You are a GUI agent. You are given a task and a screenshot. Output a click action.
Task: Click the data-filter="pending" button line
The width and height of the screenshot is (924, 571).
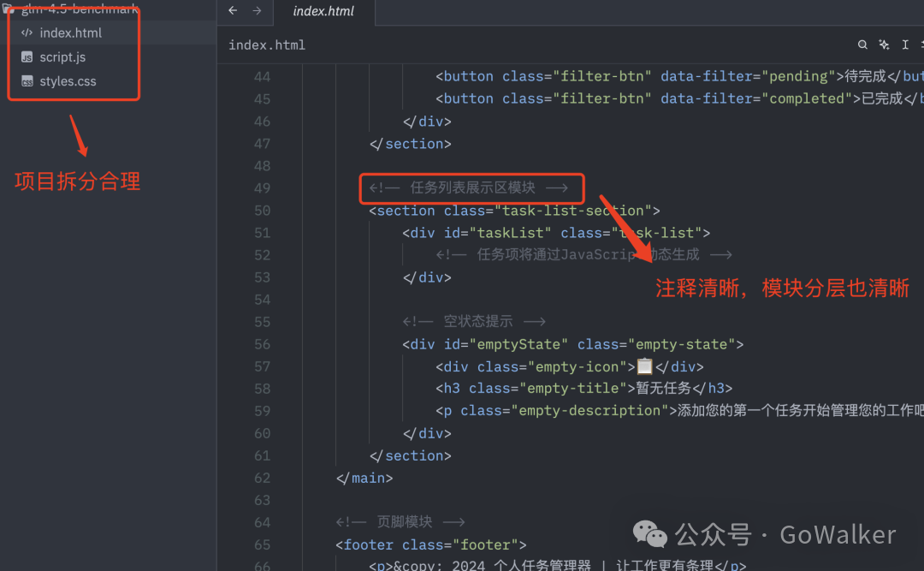coord(679,77)
